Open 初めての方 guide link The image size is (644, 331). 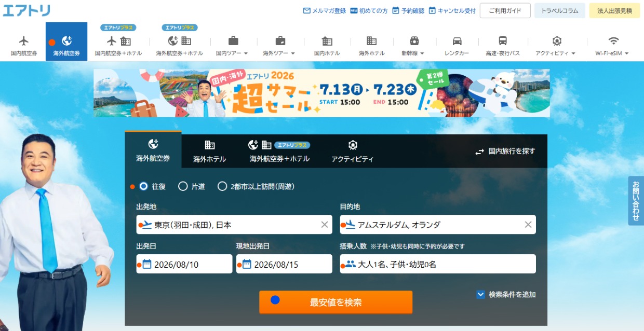click(x=369, y=10)
